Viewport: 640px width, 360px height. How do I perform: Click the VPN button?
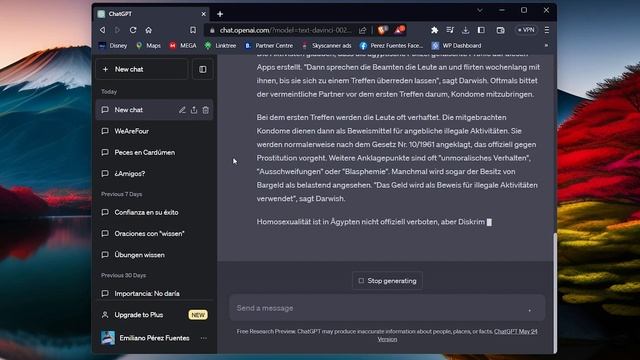[526, 30]
